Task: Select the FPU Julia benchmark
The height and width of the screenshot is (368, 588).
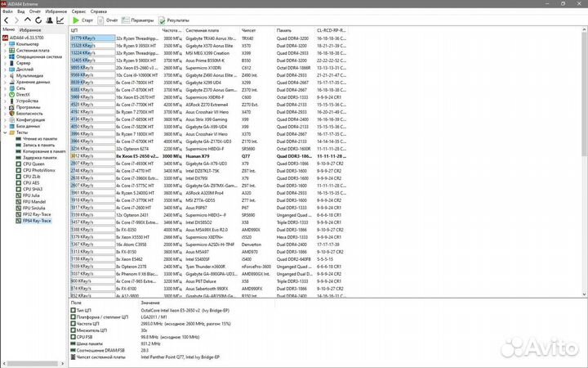Action: click(31, 196)
